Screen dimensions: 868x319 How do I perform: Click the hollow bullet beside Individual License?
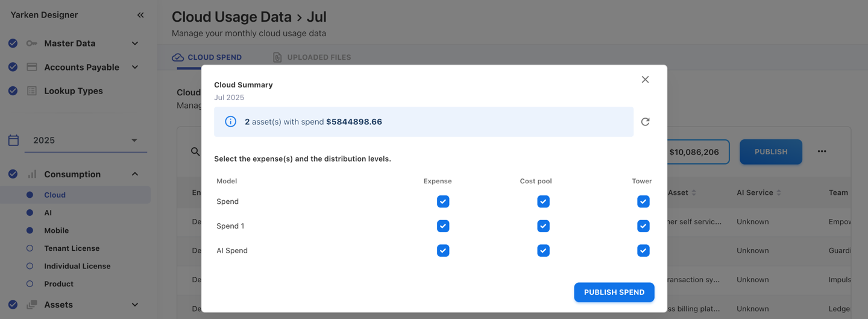tap(30, 266)
